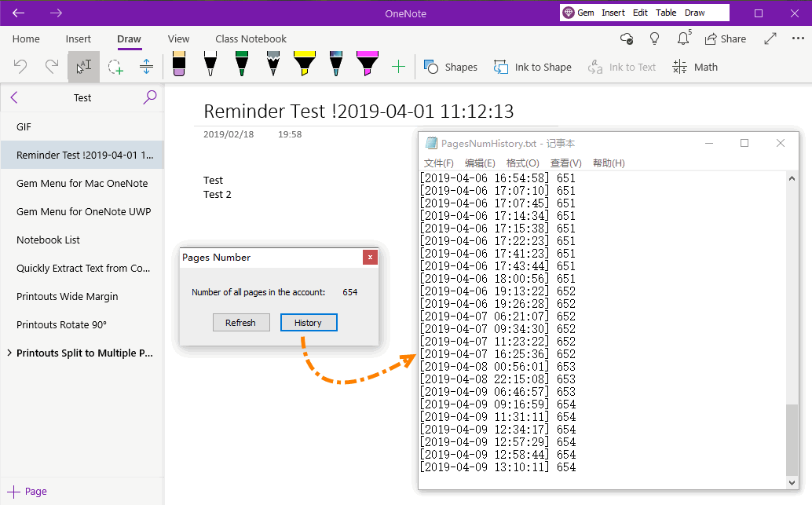Viewport: 812px width, 505px height.
Task: Search pages with the magnifier icon
Action: click(150, 97)
